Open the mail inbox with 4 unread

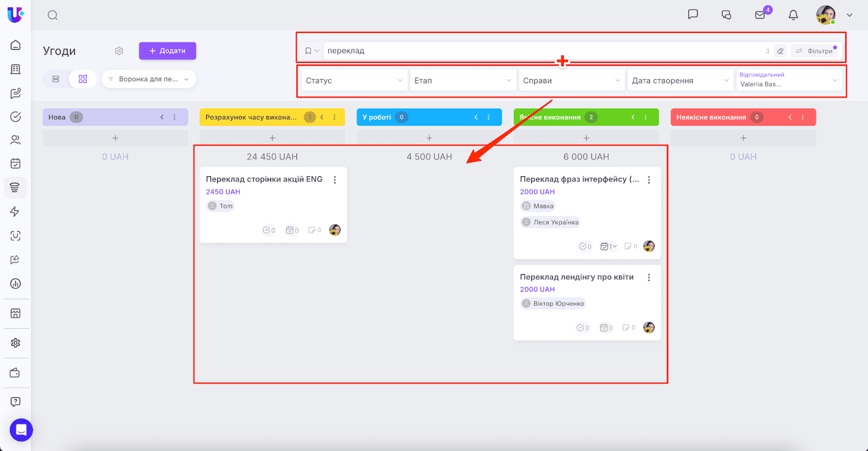(x=761, y=15)
